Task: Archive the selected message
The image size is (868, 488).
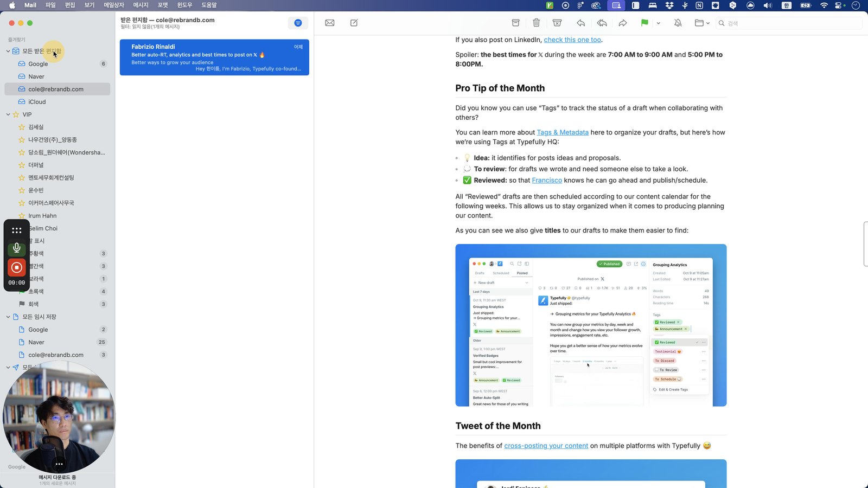Action: coord(515,23)
